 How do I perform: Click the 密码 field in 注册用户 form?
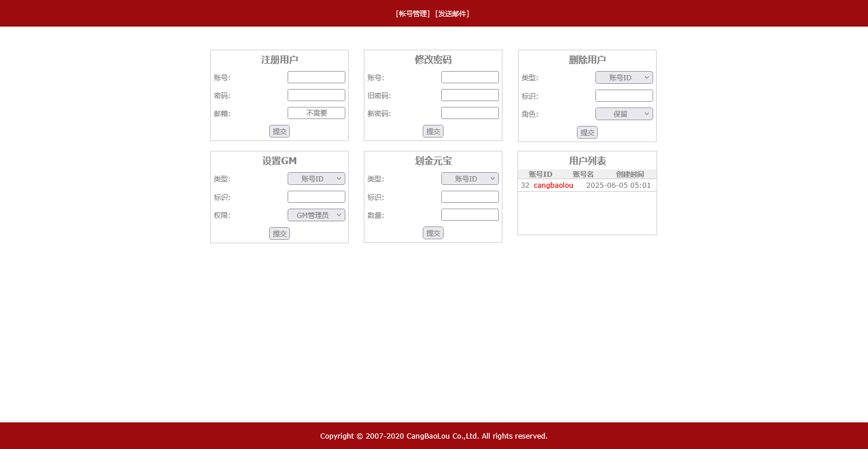[316, 95]
